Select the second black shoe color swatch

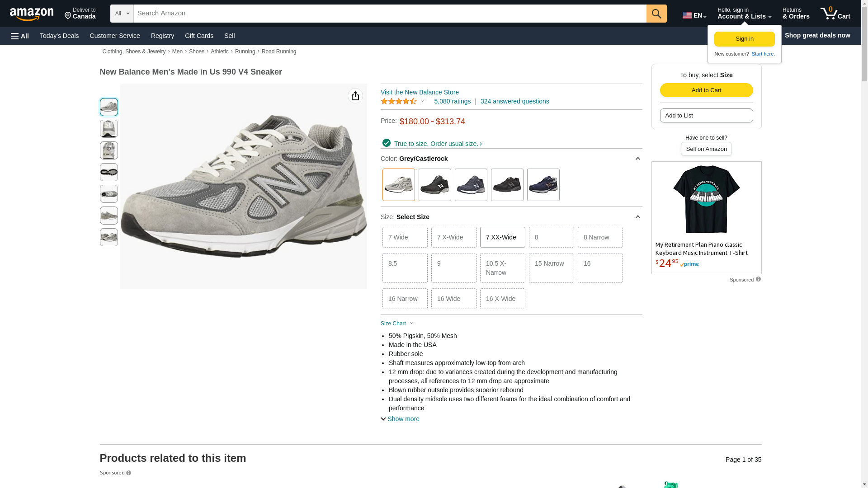point(507,185)
